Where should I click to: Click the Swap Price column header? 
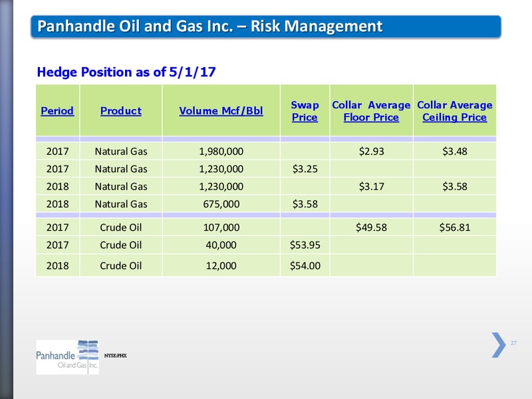[305, 111]
